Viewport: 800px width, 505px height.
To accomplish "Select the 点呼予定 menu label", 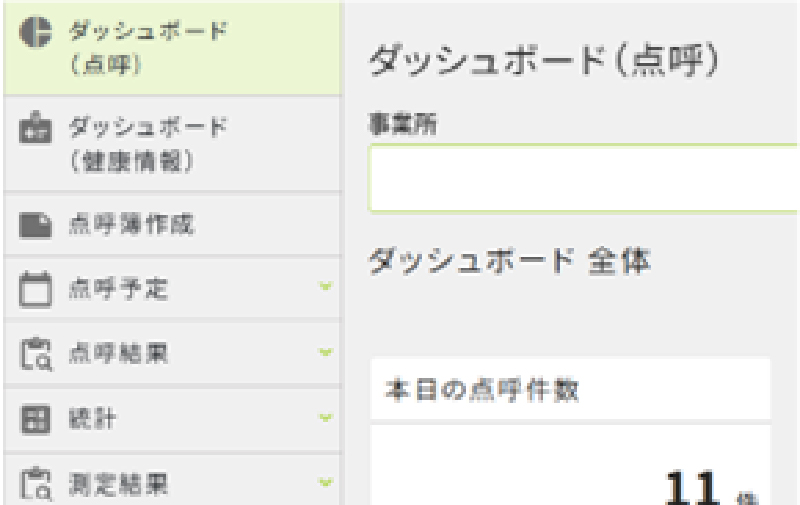I will (118, 289).
